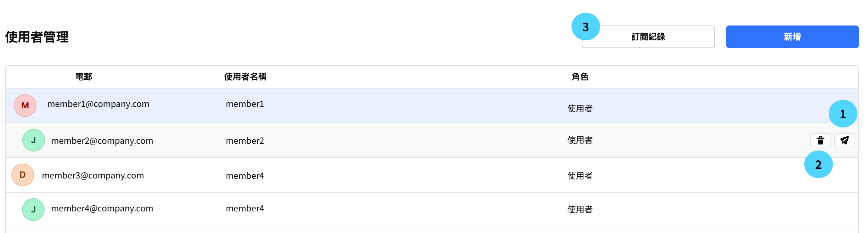Click annotation marker number 3
This screenshot has width=868, height=233.
pos(585,27)
